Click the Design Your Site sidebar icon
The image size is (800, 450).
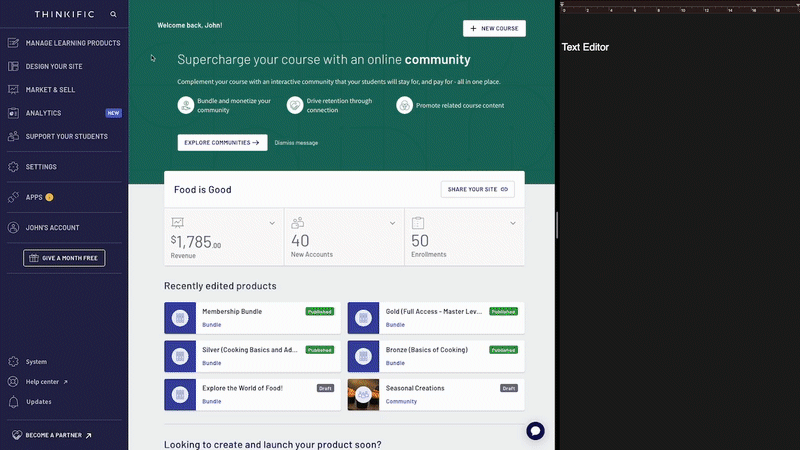click(13, 66)
